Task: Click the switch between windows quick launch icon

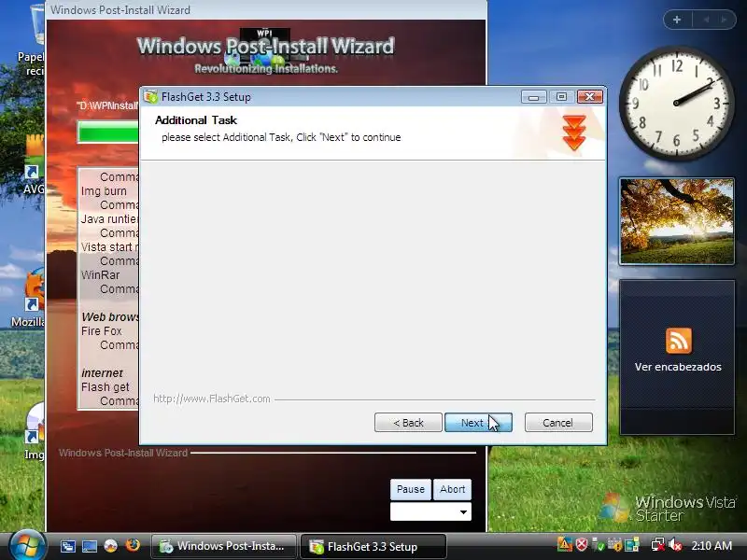Action: [x=67, y=546]
